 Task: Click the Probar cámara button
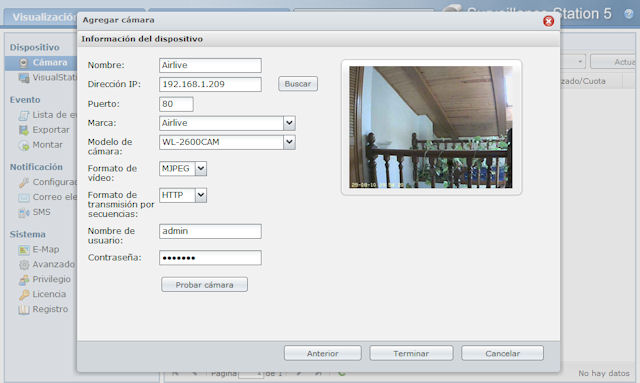(x=204, y=285)
